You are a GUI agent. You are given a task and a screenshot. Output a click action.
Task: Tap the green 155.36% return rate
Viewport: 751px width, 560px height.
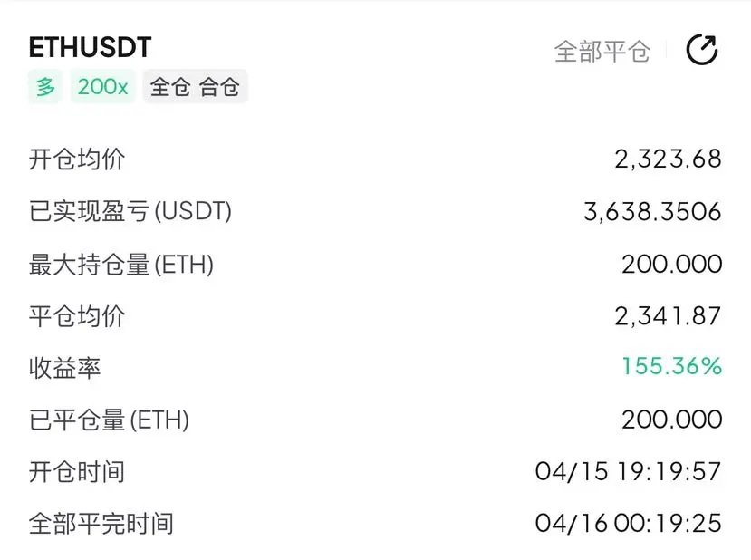(671, 366)
